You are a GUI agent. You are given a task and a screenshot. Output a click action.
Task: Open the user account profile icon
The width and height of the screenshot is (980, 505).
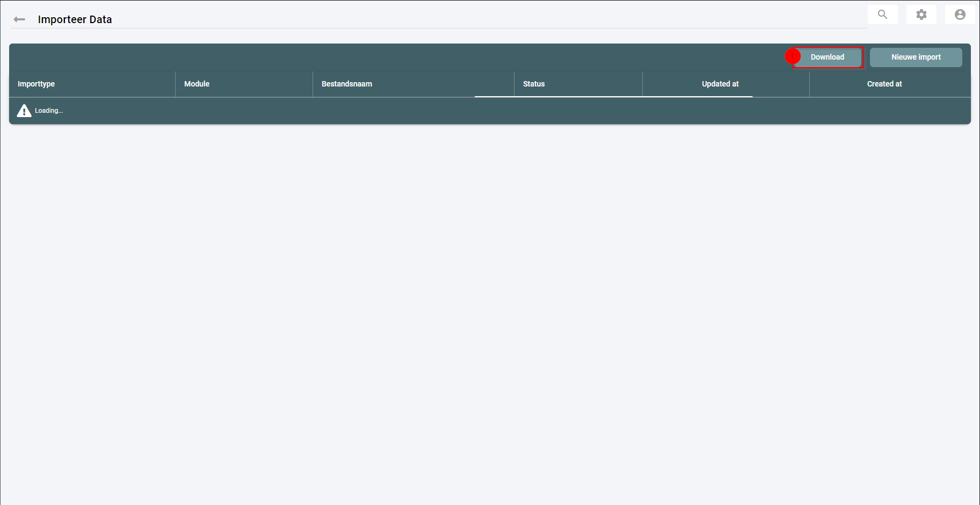(960, 15)
